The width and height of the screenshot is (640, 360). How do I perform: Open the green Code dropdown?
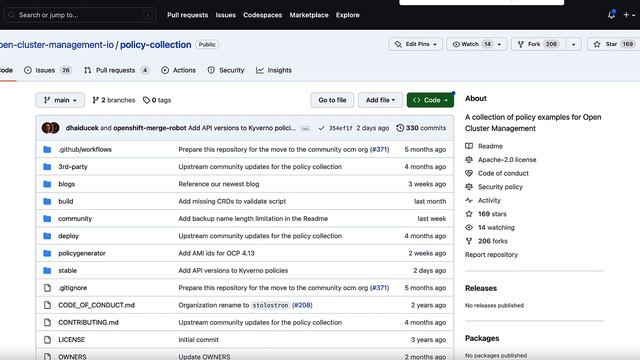point(430,100)
